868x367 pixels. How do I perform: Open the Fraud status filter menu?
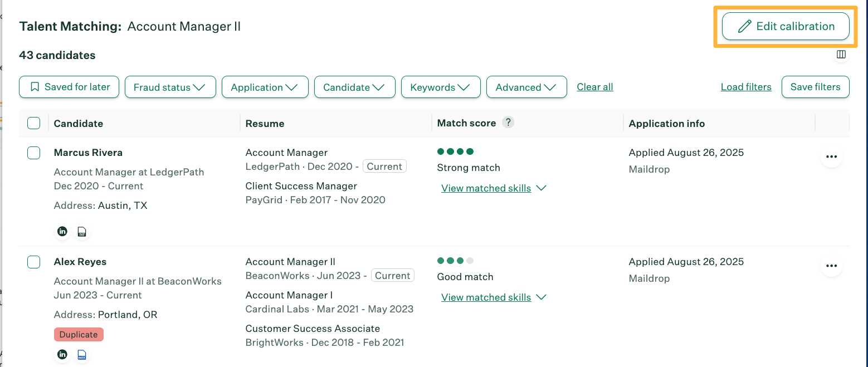pyautogui.click(x=170, y=87)
